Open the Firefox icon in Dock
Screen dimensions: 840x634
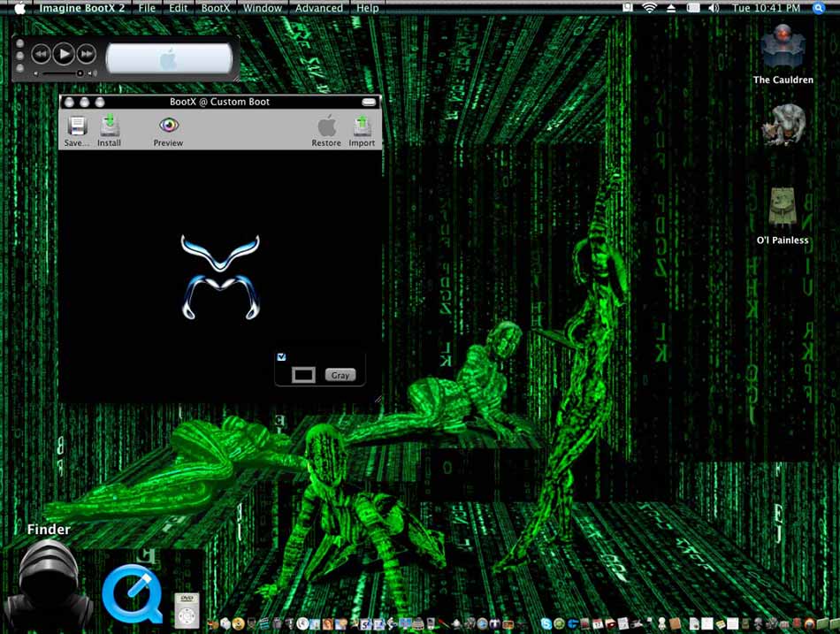click(x=809, y=624)
